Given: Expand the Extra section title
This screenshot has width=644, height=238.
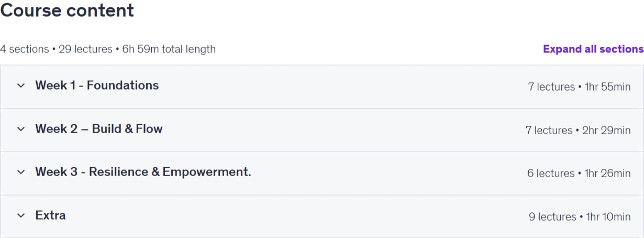Looking at the screenshot, I should 50,215.
